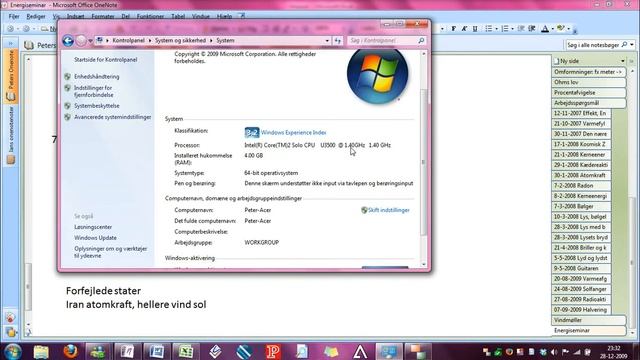This screenshot has width=640, height=360.
Task: Click increase indent icon in OneNote toolbar
Action: [531, 29]
